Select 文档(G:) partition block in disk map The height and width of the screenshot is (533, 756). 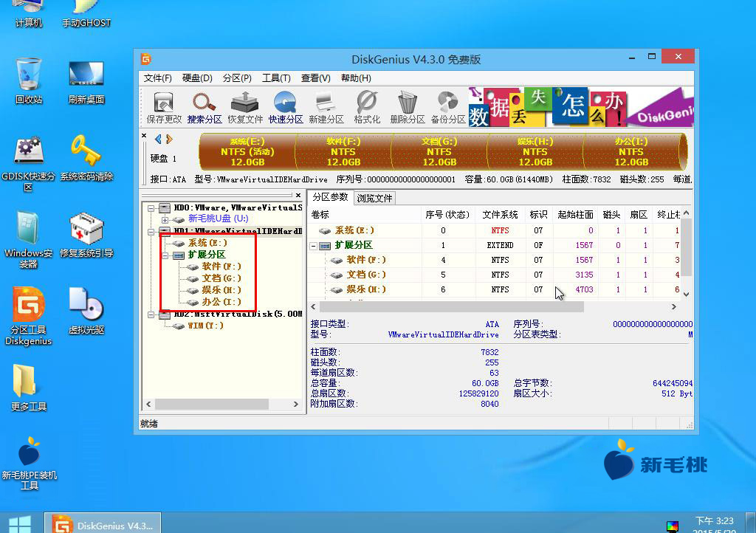tap(439, 152)
